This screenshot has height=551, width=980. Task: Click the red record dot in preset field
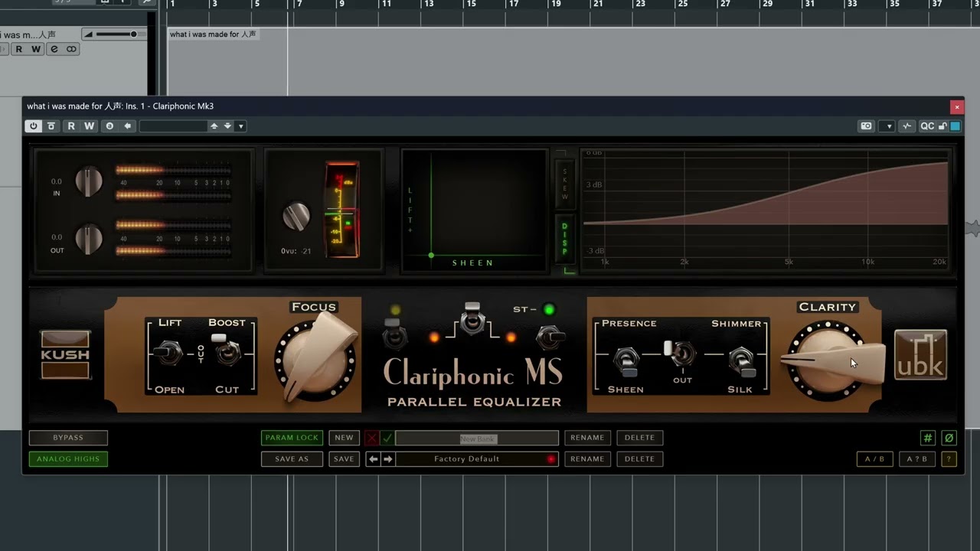click(x=550, y=459)
